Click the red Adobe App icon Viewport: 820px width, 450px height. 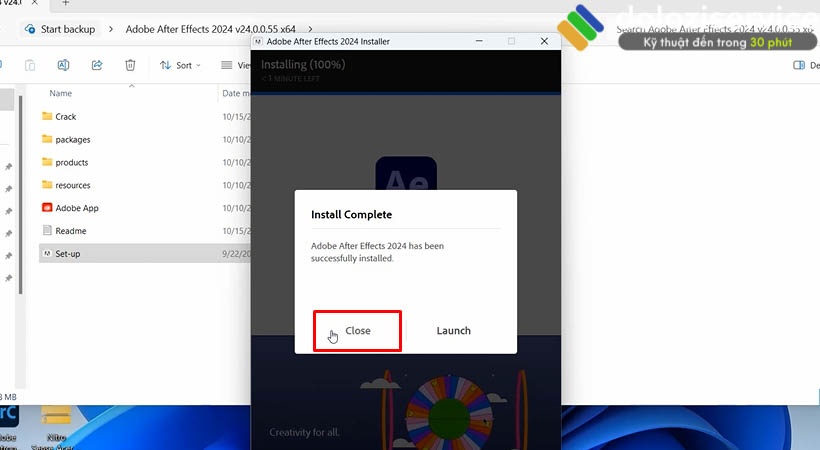47,208
